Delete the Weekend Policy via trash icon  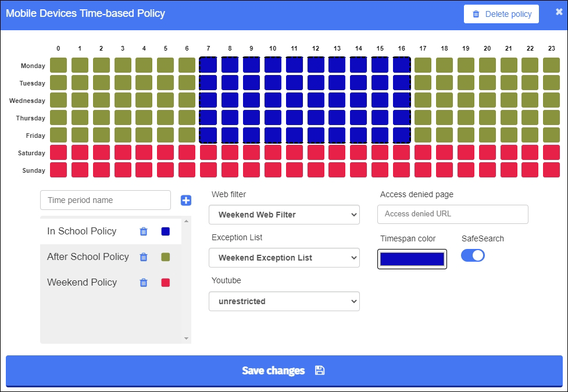click(x=143, y=283)
